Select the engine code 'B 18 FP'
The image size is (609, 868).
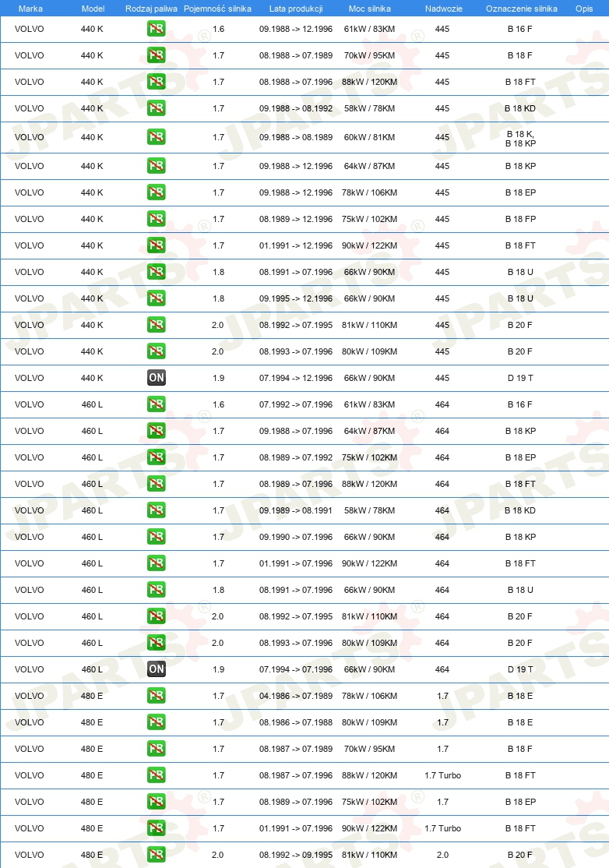[520, 219]
